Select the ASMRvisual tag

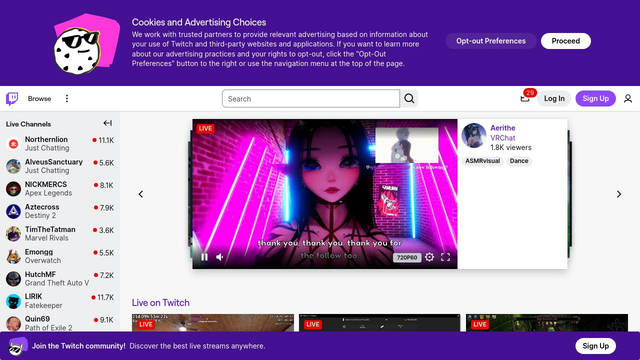482,161
